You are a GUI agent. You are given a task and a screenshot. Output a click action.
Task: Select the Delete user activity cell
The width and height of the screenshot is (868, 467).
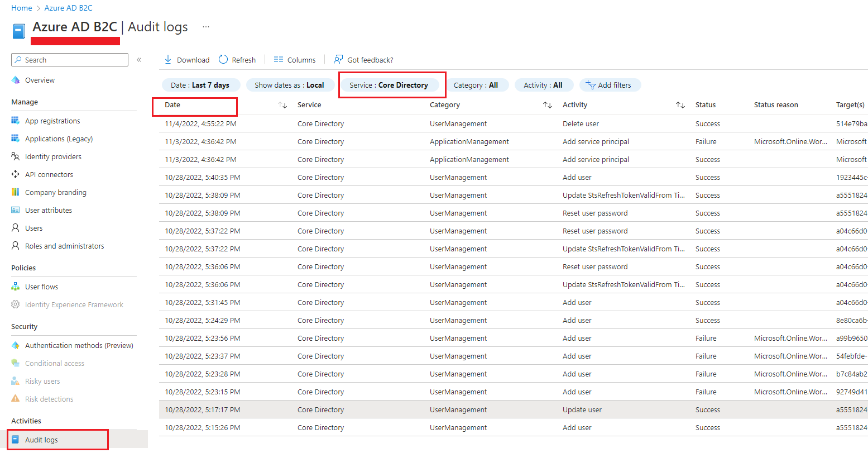coord(581,123)
